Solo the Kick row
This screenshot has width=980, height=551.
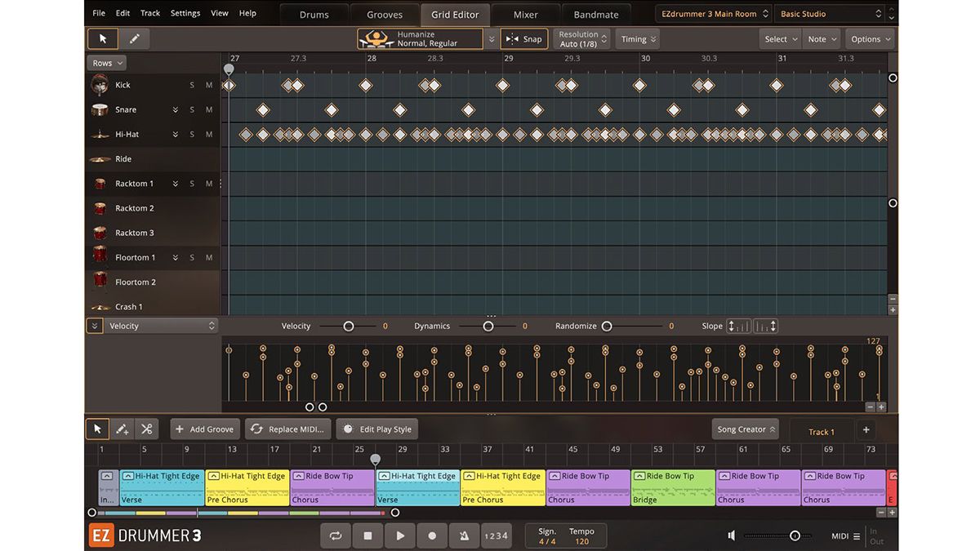[192, 85]
